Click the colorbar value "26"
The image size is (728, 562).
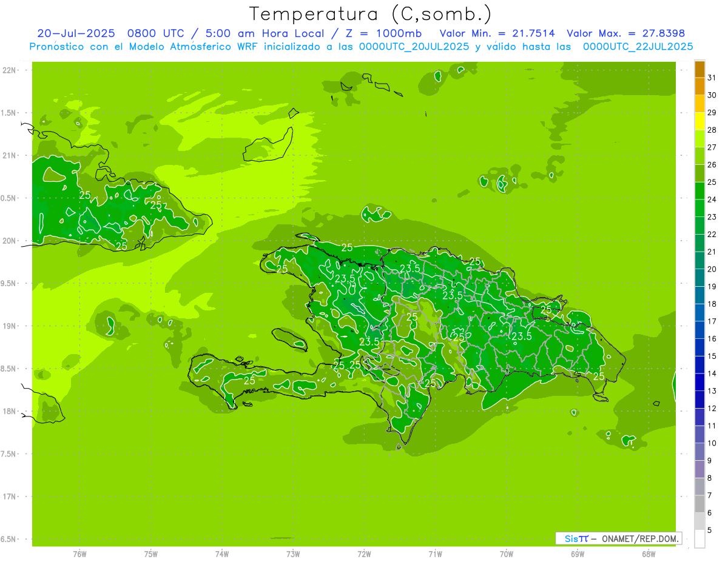coord(712,165)
